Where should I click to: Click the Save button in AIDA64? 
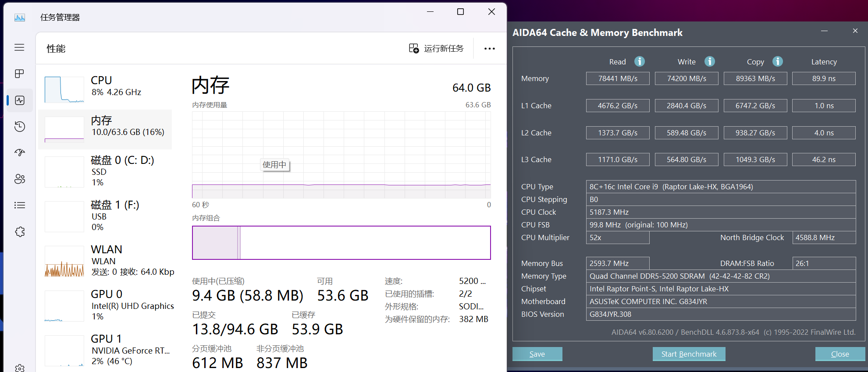[537, 354]
